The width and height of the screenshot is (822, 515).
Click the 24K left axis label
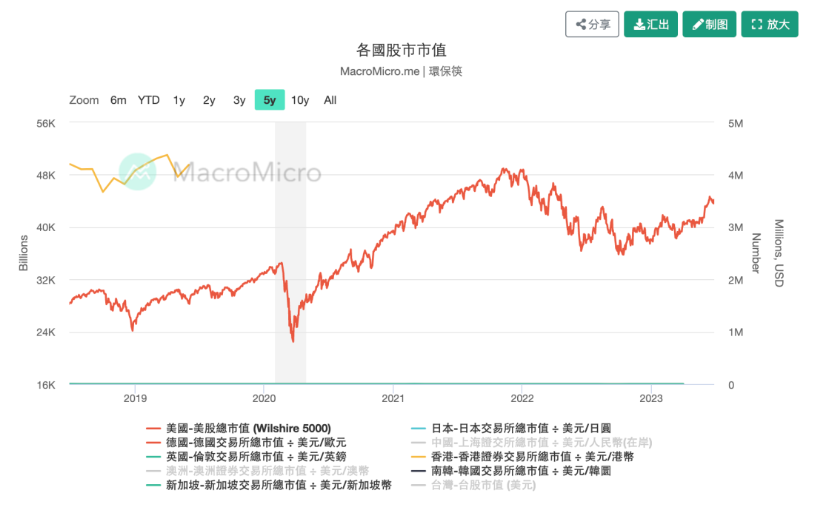tap(46, 332)
